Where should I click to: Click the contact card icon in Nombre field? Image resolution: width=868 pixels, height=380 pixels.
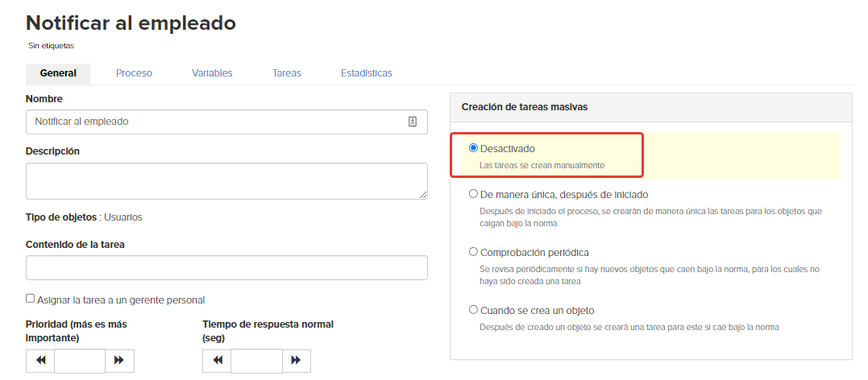tap(413, 122)
